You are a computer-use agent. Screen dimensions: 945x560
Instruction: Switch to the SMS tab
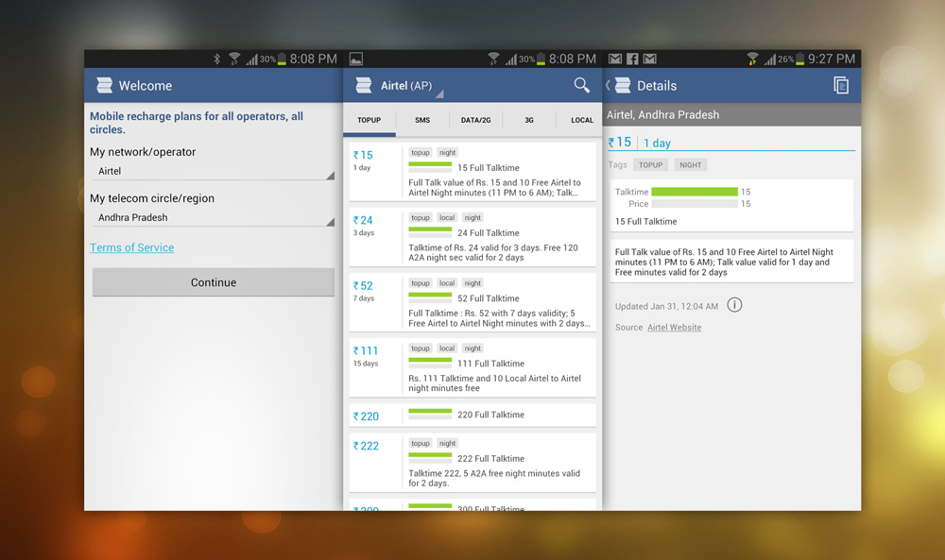coord(422,120)
